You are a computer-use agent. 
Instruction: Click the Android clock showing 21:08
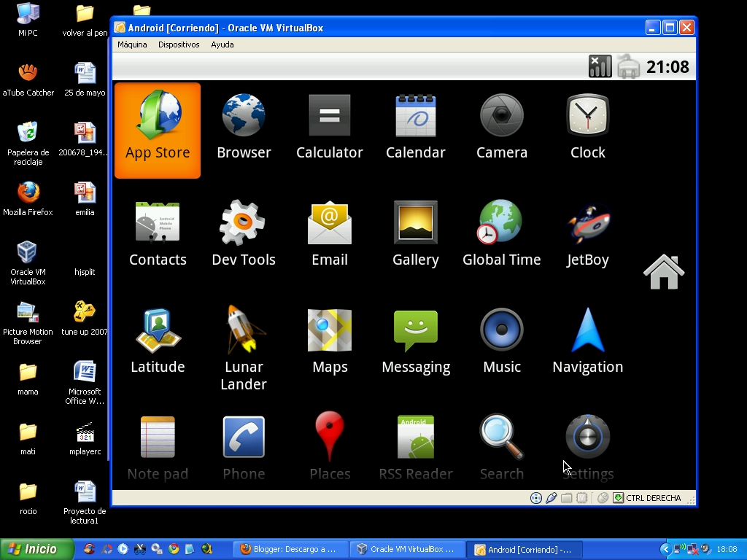pos(667,66)
